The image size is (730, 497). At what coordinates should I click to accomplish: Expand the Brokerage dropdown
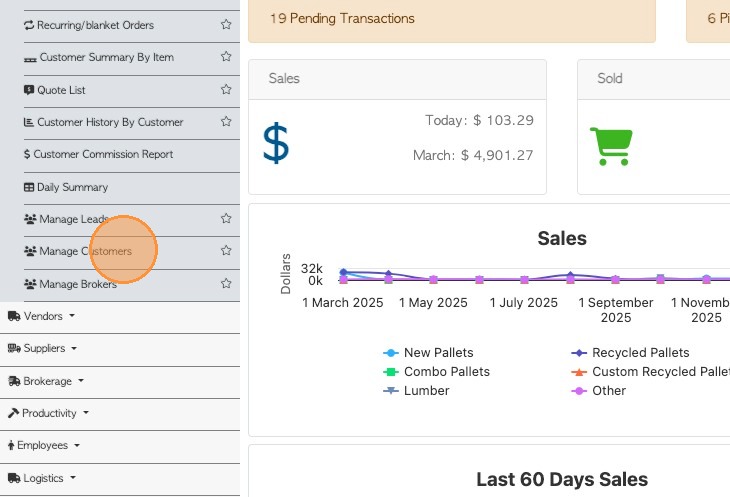coord(47,381)
